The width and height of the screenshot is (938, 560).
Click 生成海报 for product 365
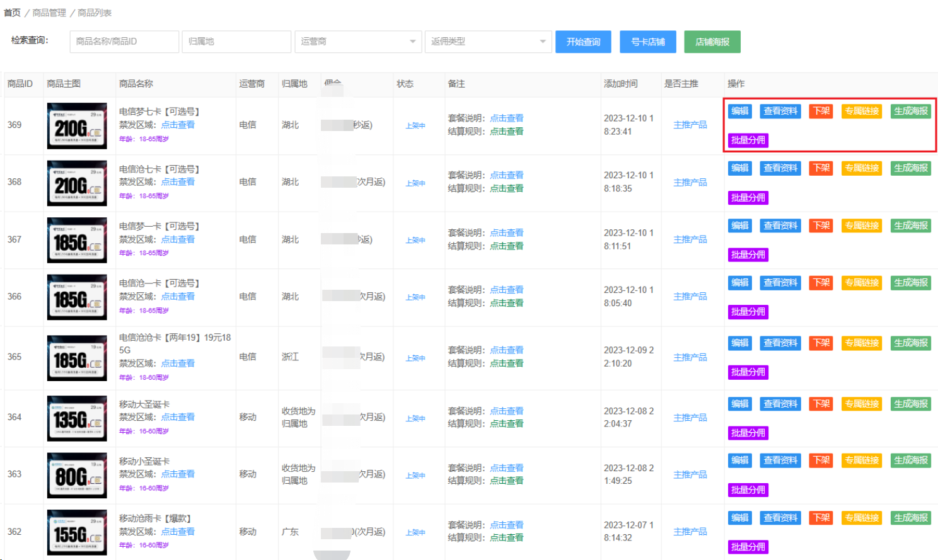pos(910,343)
